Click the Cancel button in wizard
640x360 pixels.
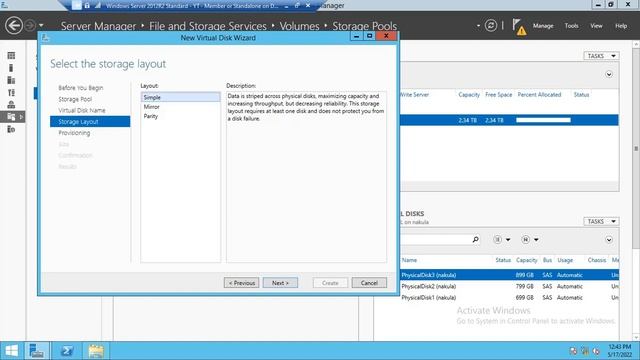point(369,283)
